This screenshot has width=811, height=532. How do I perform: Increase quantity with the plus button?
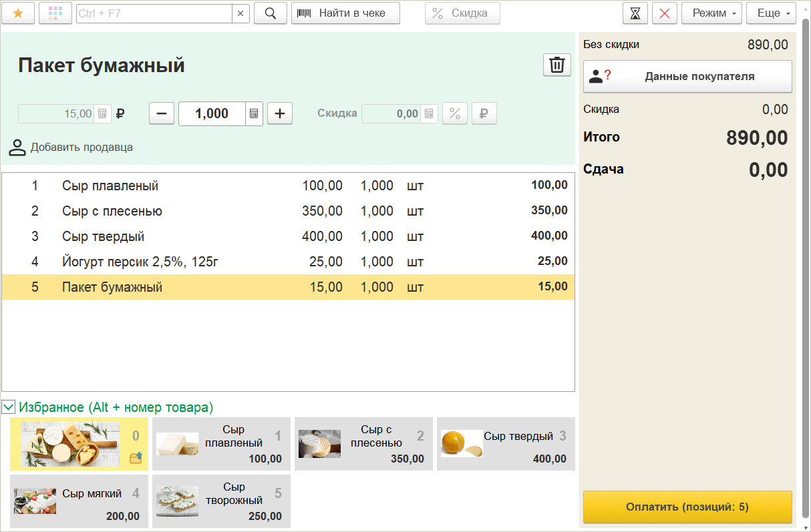280,113
